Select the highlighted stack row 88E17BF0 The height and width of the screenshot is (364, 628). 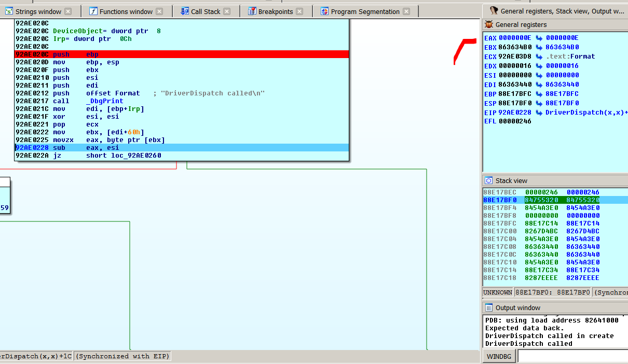pos(555,200)
